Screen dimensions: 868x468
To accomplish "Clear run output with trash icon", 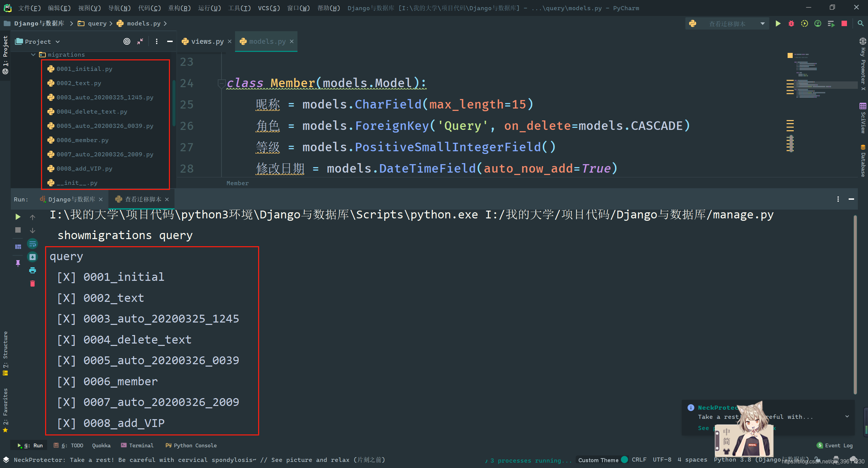I will (x=33, y=284).
